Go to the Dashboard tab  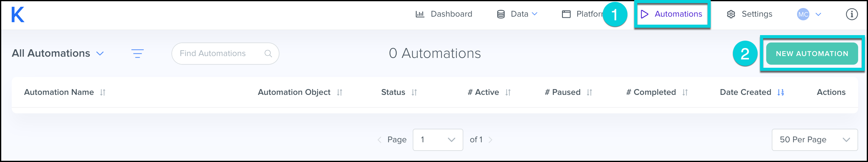point(444,14)
